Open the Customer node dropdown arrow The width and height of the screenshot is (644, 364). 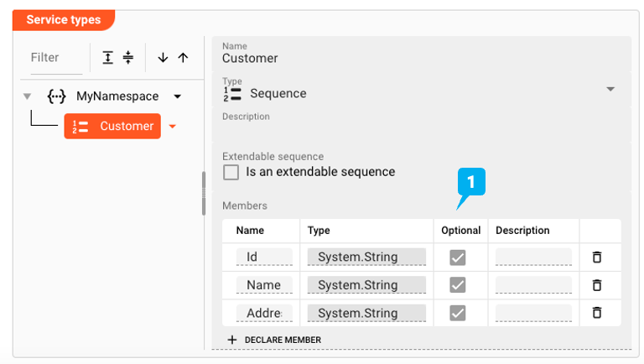coord(173,127)
